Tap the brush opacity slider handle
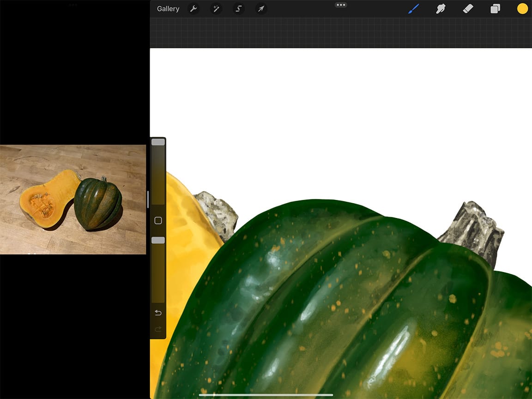This screenshot has height=399, width=532. tap(157, 240)
